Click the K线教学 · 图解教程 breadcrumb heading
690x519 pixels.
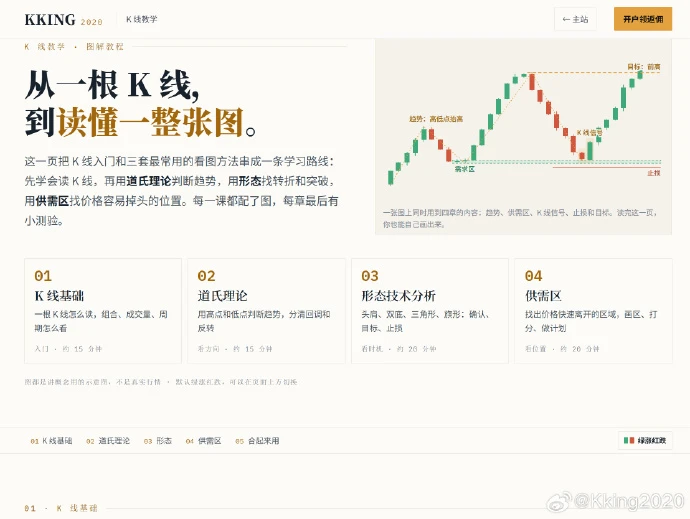74,47
